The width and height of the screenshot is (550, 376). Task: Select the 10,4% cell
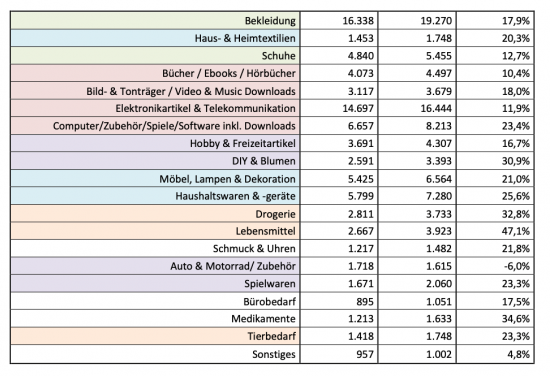click(x=516, y=73)
